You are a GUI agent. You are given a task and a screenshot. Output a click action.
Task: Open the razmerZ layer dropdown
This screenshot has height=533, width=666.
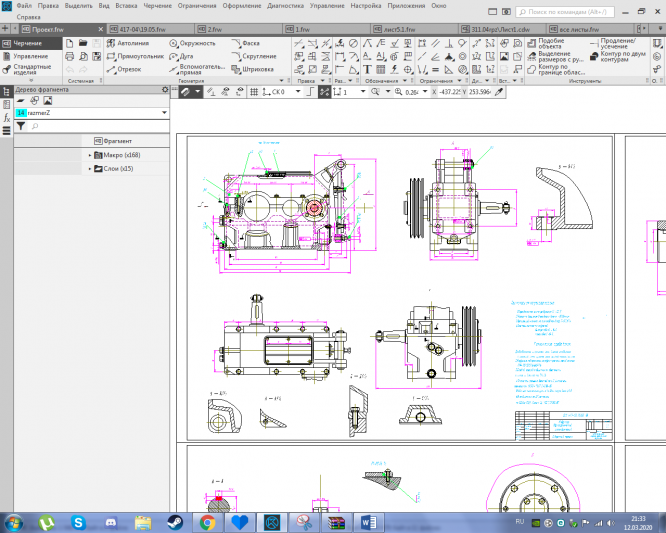pyautogui.click(x=164, y=114)
